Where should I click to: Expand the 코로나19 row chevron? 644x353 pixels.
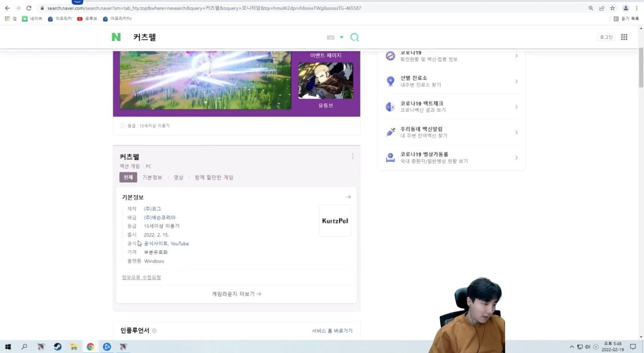516,56
